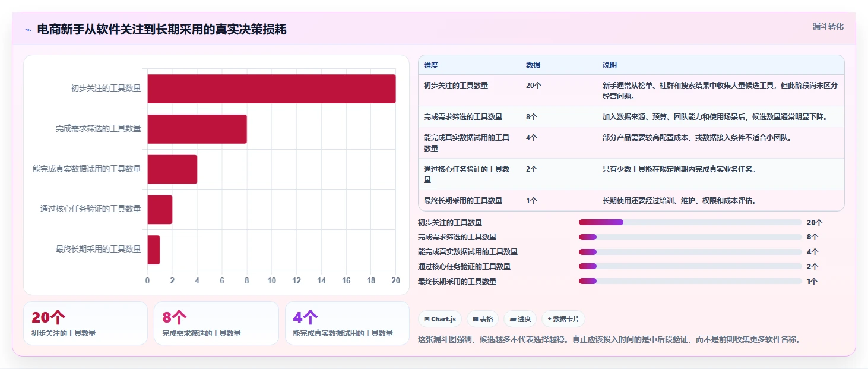Click table row cell 最终长期采用的工具数量
Image resolution: width=868 pixels, height=369 pixels.
click(x=463, y=201)
